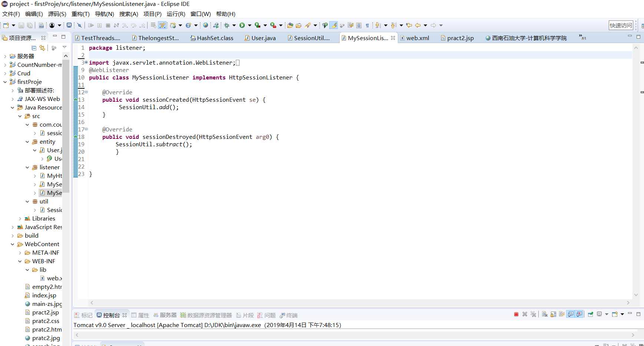Image resolution: width=644 pixels, height=346 pixels.
Task: Open the 运行(R) menu
Action: point(176,14)
